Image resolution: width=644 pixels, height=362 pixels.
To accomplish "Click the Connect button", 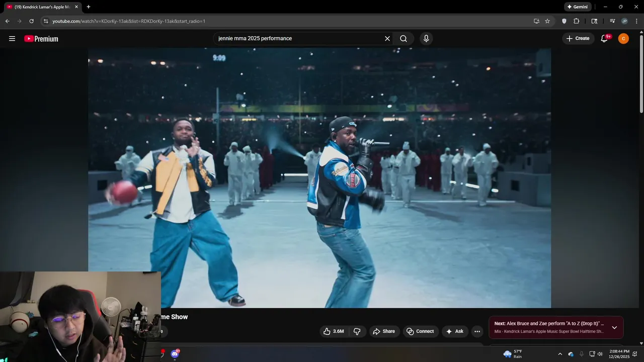I will (420, 331).
